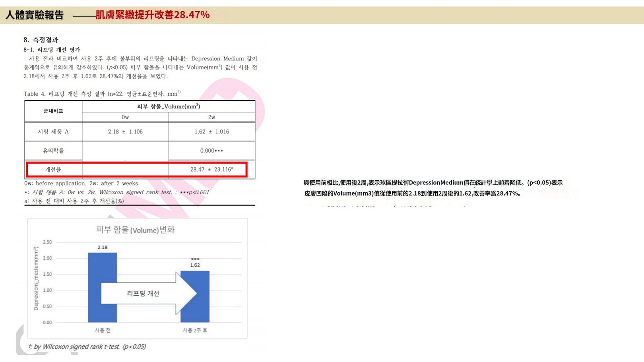Click the table cell 2.18 ± 1.106
This screenshot has height=362, width=644.
coord(125,132)
